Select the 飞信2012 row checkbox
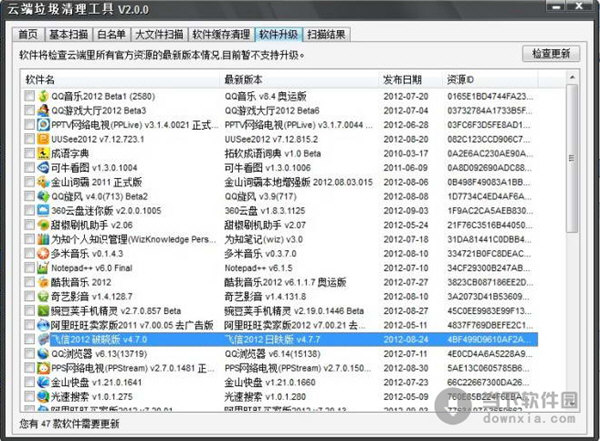Image resolution: width=600 pixels, height=441 pixels. (29, 339)
